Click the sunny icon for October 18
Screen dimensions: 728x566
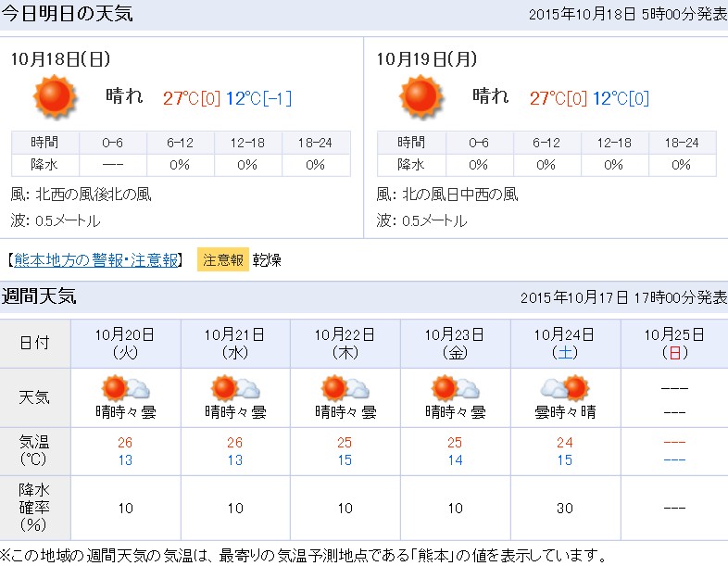pos(53,96)
